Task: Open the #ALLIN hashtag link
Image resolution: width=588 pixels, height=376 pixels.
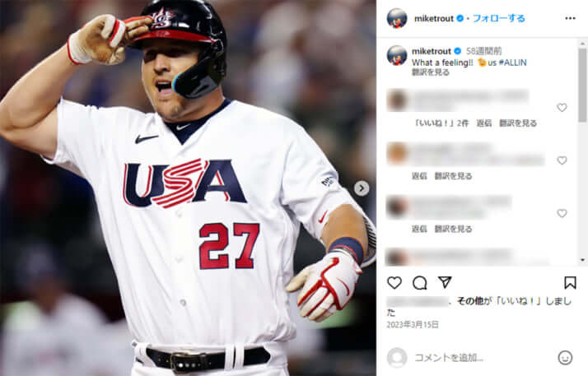Action: pyautogui.click(x=512, y=63)
